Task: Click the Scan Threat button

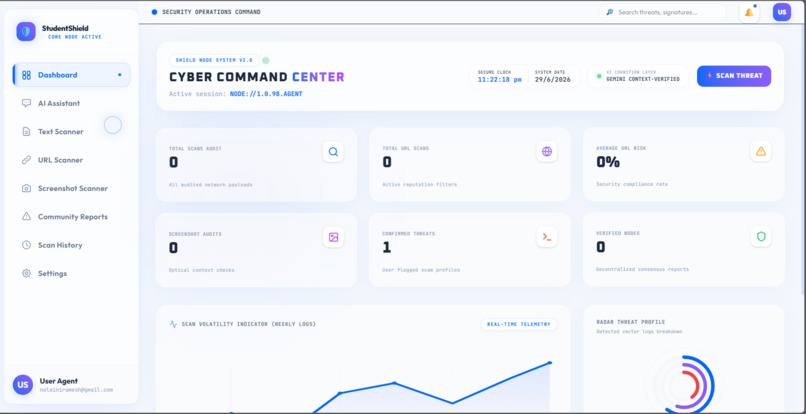Action: point(734,76)
